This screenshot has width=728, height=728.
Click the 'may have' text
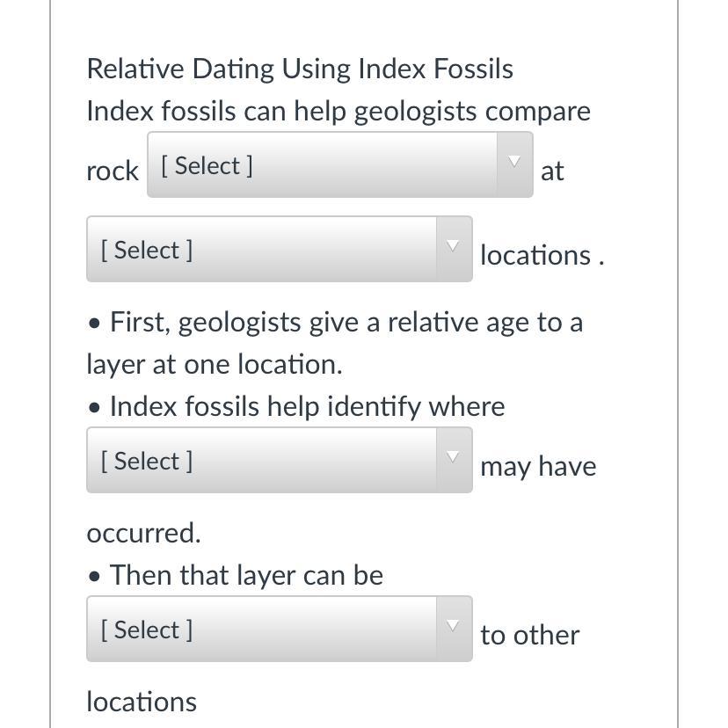pyautogui.click(x=538, y=466)
